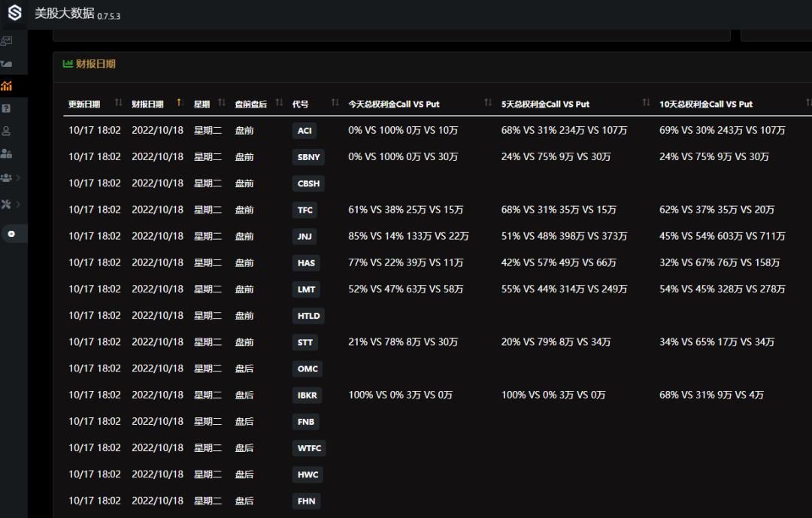
Task: Sort by 今天总权利金Call VS Put arrows
Action: [x=488, y=102]
